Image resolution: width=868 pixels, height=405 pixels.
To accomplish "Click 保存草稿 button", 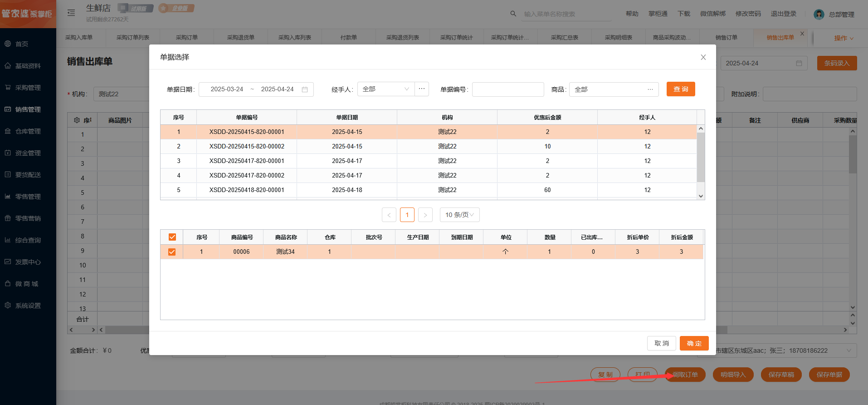I will point(781,375).
